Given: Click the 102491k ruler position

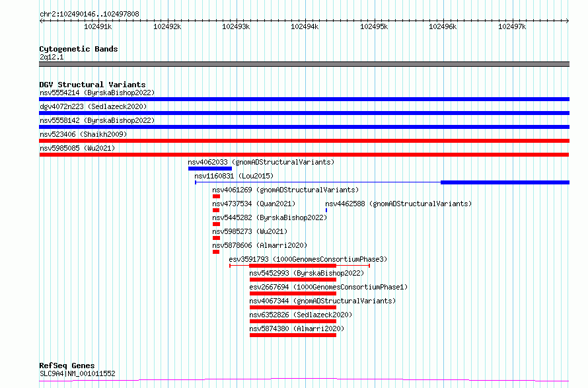Looking at the screenshot, I should click(x=98, y=26).
